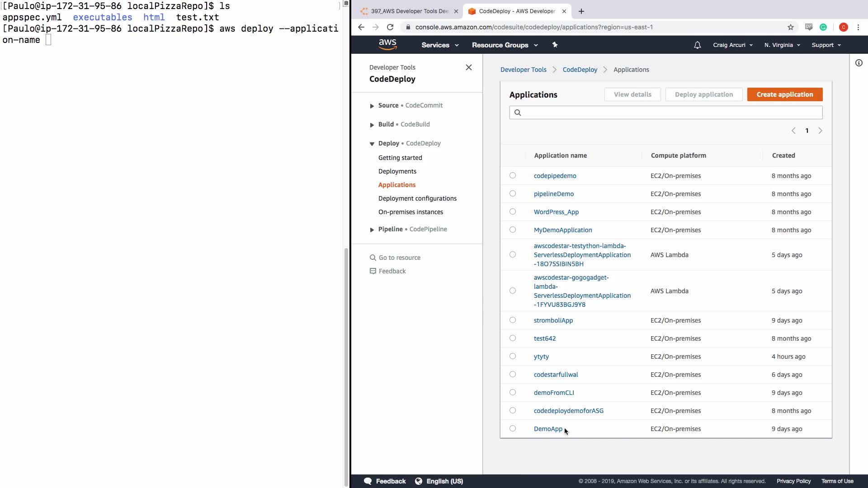Bookmark page with the star icon
The image size is (868, 488).
point(790,27)
